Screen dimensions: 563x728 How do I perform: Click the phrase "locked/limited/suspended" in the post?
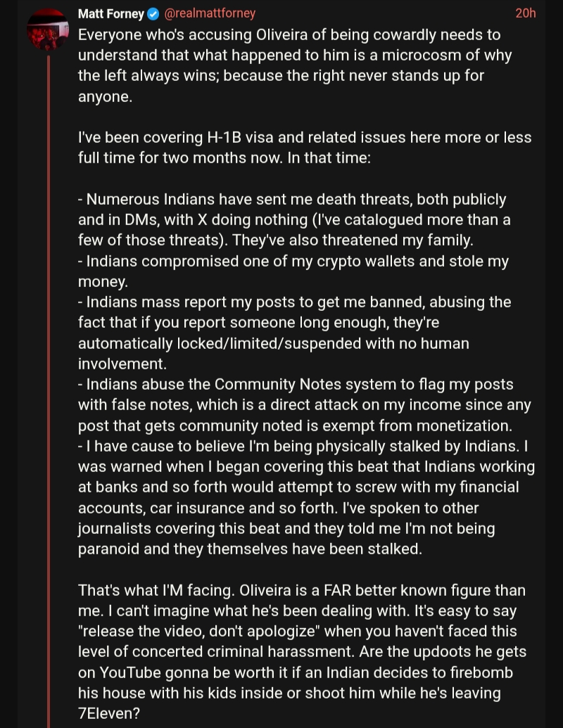coord(262,343)
